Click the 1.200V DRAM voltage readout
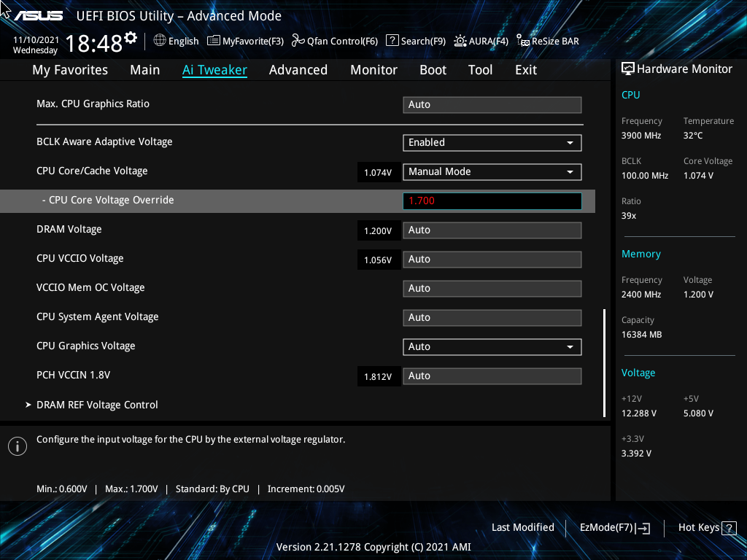 tap(378, 231)
